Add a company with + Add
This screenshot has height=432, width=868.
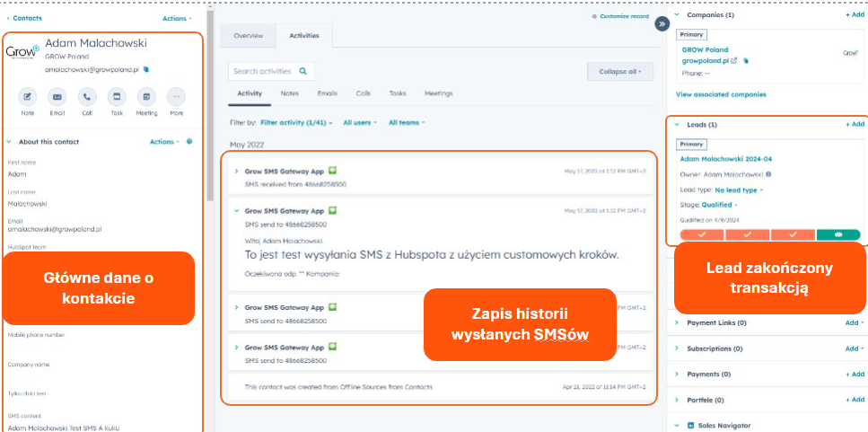click(x=855, y=15)
